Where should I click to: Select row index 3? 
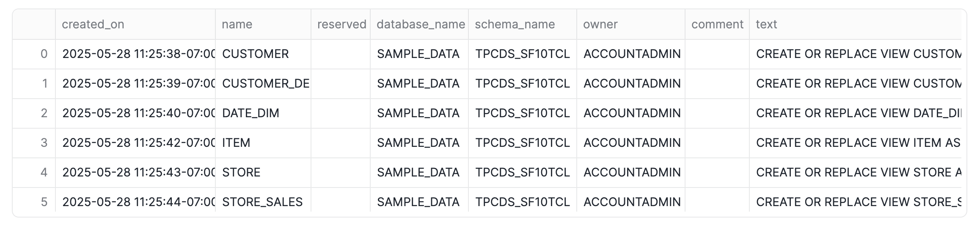pos(34,143)
